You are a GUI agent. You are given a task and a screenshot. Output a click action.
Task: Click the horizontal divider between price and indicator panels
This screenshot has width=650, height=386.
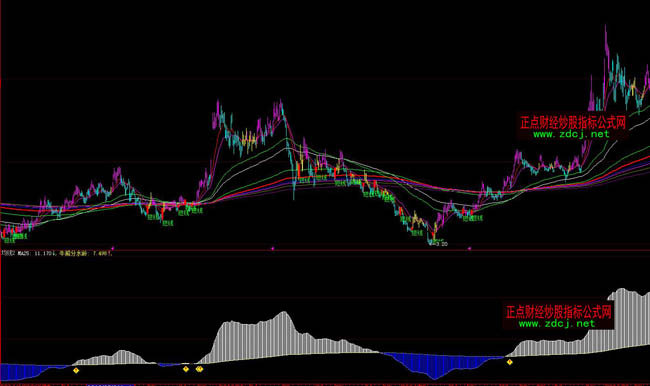[x=325, y=250]
